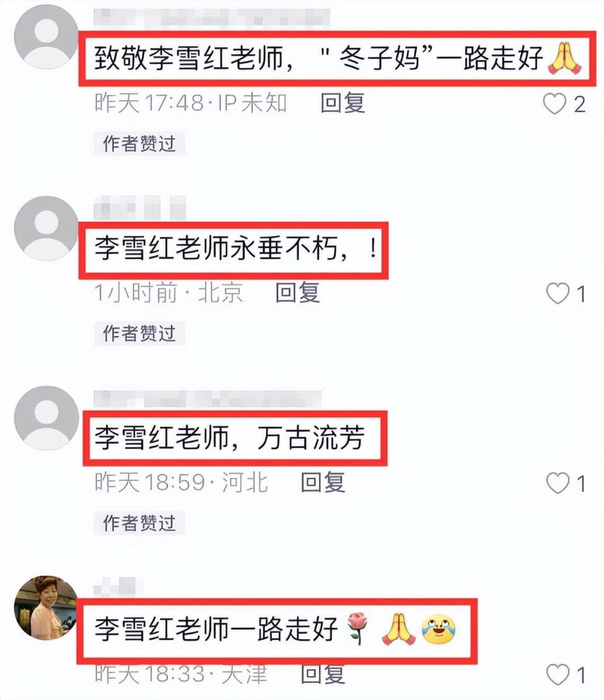The image size is (604, 700).
Task: Open blurred username above 万古流芳 comment
Action: (208, 398)
